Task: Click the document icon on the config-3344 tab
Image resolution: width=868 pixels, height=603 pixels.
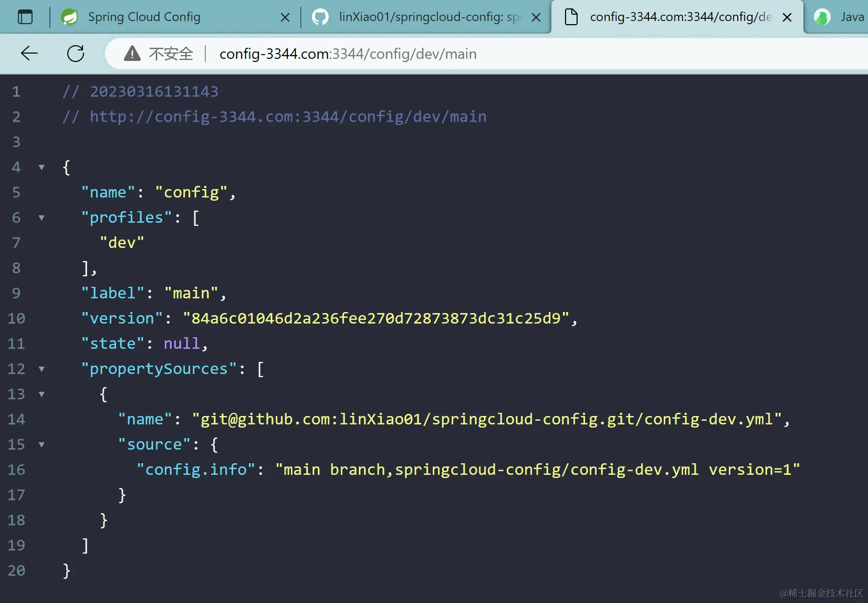Action: (571, 17)
